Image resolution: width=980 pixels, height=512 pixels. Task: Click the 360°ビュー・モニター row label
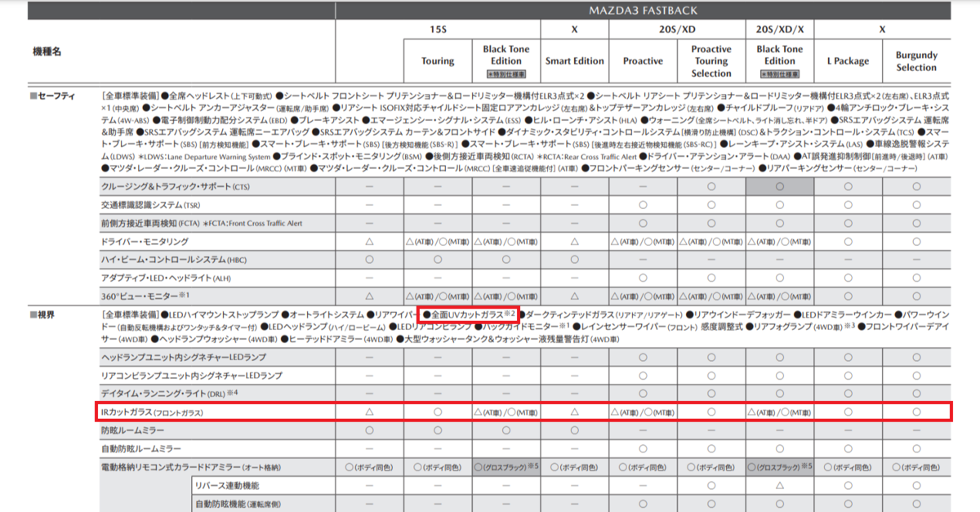click(145, 296)
